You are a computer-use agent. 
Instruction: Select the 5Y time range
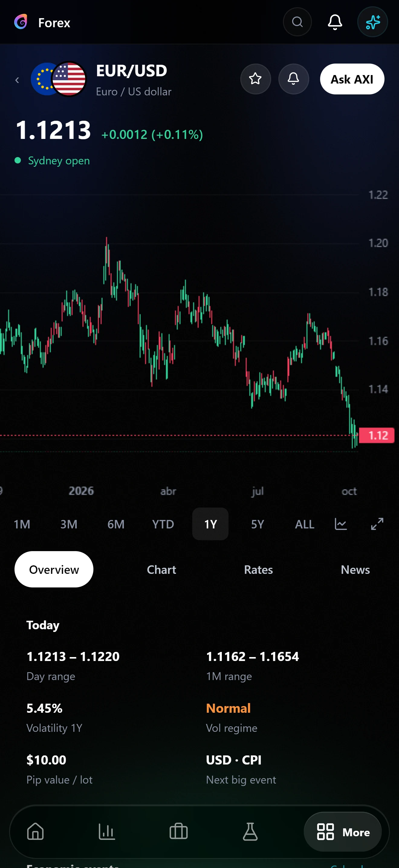(257, 524)
